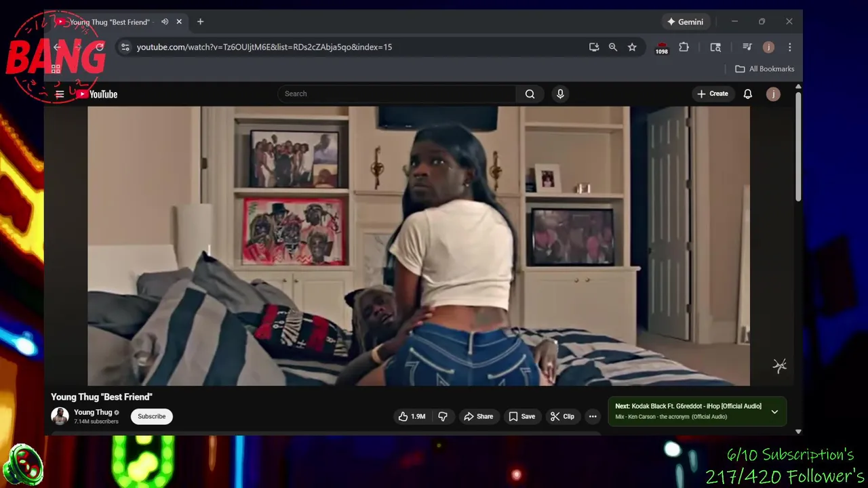Image resolution: width=868 pixels, height=488 pixels.
Task: Go to the YouTube home logo
Action: pyautogui.click(x=97, y=94)
